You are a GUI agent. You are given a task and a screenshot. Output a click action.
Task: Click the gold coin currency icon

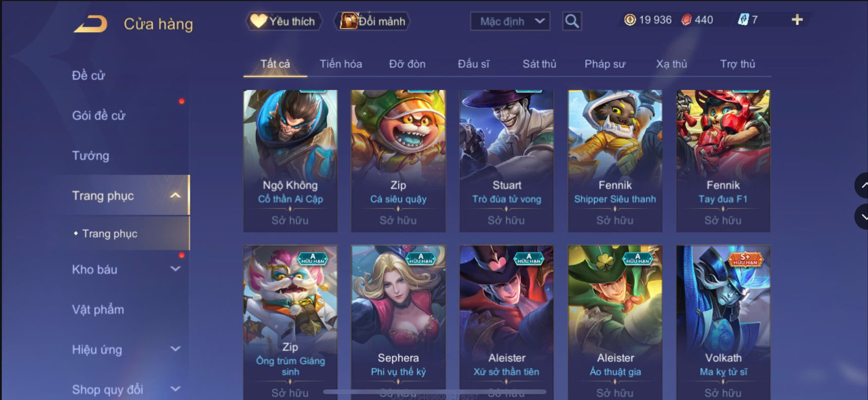(630, 20)
